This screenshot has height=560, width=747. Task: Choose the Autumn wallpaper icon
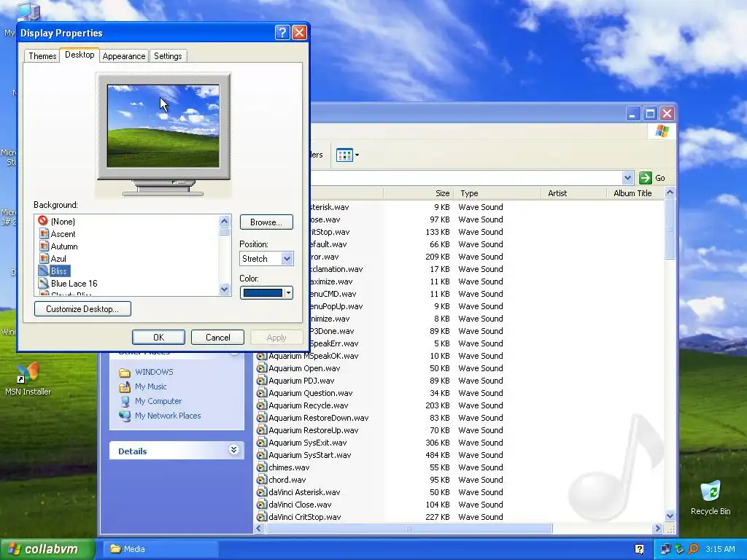coord(44,246)
